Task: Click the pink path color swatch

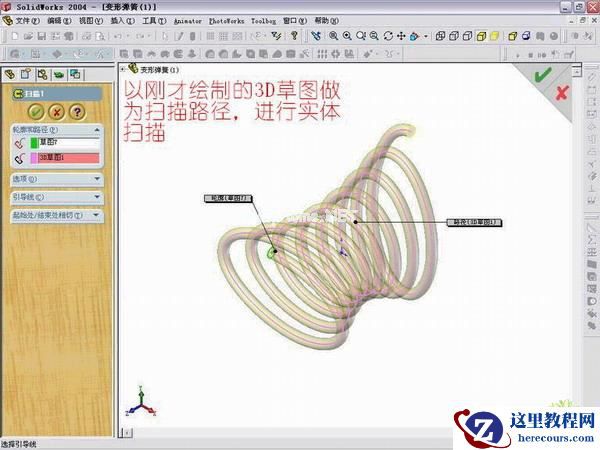Action: [34, 158]
